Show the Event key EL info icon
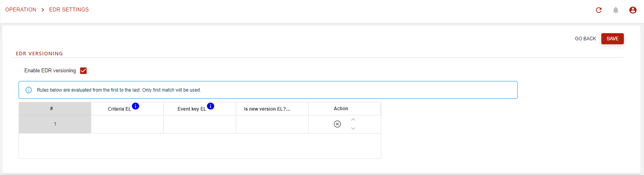This screenshot has height=175, width=644. pyautogui.click(x=211, y=106)
